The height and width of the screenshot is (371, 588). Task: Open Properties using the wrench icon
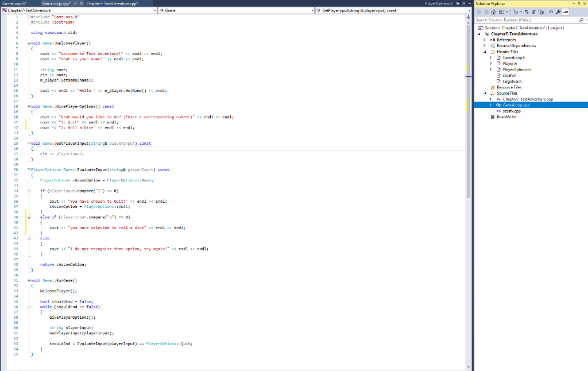pyautogui.click(x=559, y=12)
